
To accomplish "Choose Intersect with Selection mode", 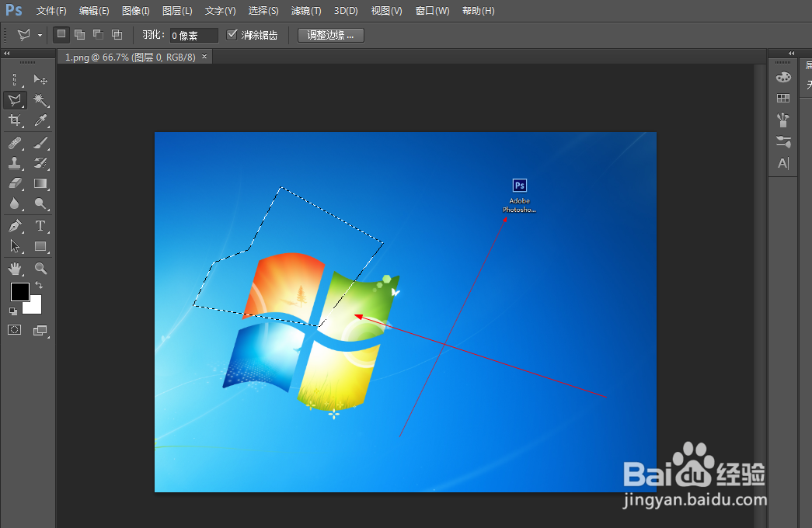I will pos(117,35).
